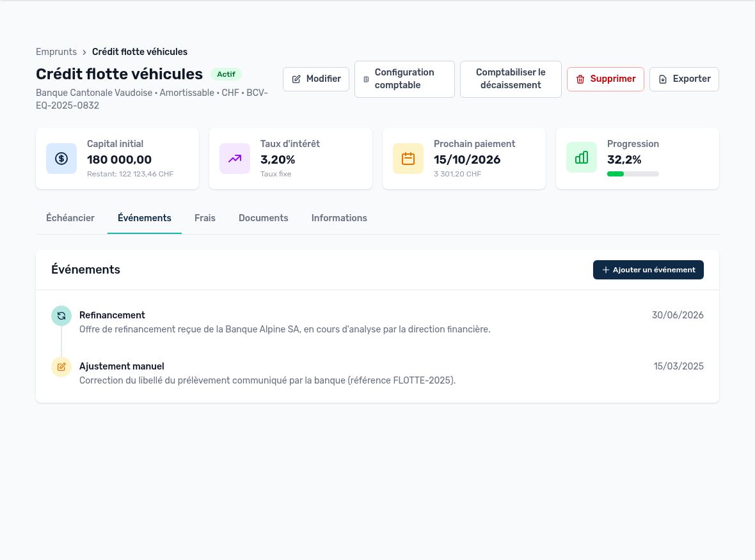Screen dimensions: 755x560
Task: Click the 3 301,20 CHF payment amount
Action: tap(457, 174)
